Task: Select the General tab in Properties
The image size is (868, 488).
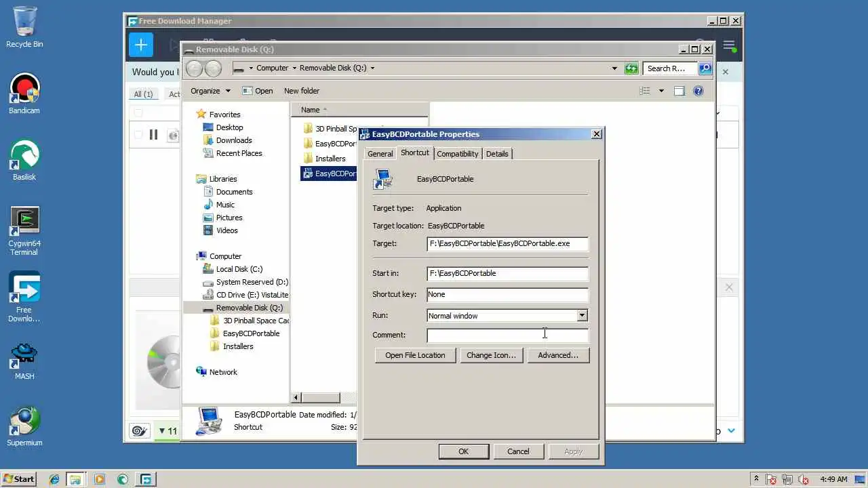Action: (380, 154)
